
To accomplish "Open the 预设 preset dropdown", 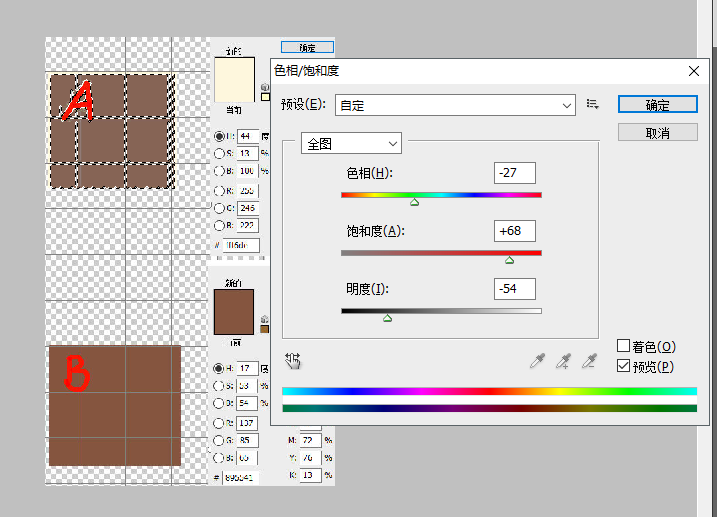I will (x=455, y=105).
